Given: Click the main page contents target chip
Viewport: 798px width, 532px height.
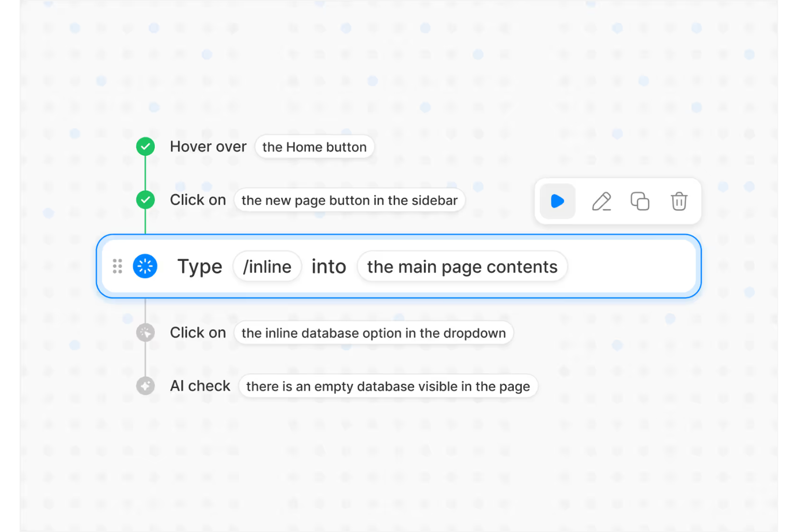Looking at the screenshot, I should [x=462, y=266].
